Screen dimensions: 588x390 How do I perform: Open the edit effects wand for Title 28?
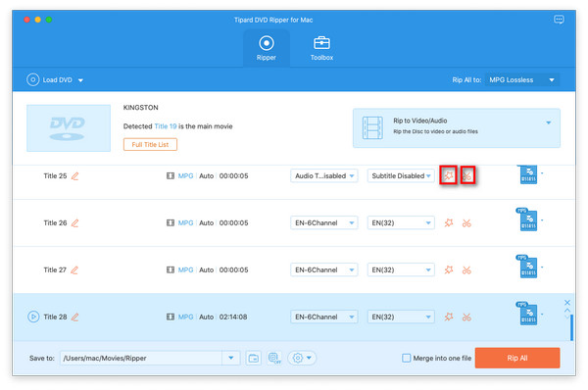449,317
